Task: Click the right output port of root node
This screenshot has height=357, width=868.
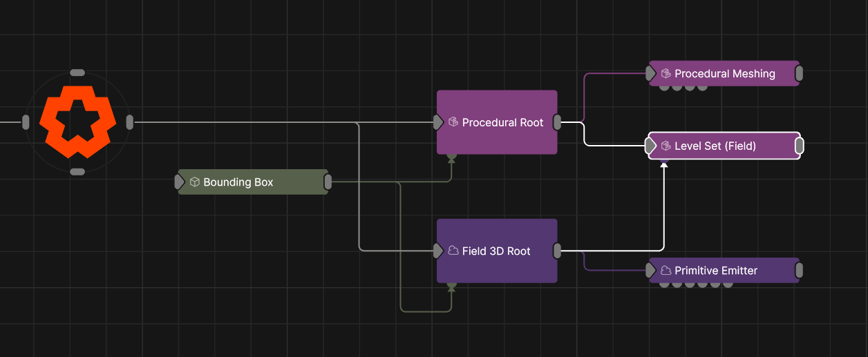Action: point(130,122)
